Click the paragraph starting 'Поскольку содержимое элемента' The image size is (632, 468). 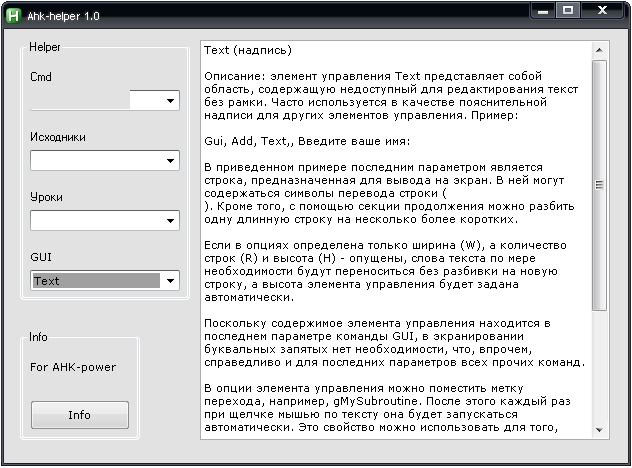[395, 343]
